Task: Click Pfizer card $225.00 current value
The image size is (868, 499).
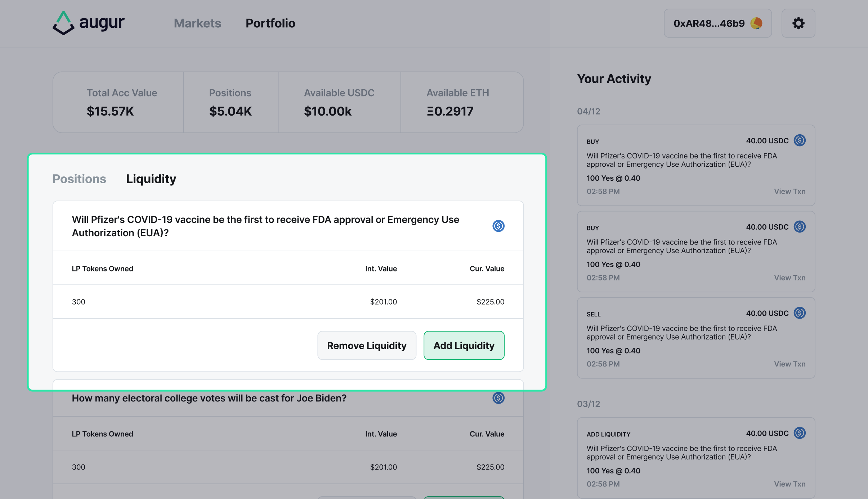Action: pos(491,302)
